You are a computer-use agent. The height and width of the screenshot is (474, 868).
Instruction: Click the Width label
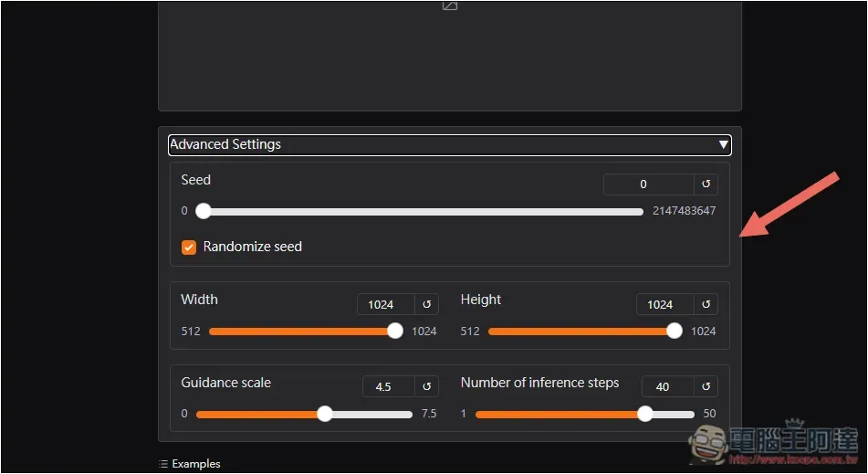pyautogui.click(x=199, y=300)
